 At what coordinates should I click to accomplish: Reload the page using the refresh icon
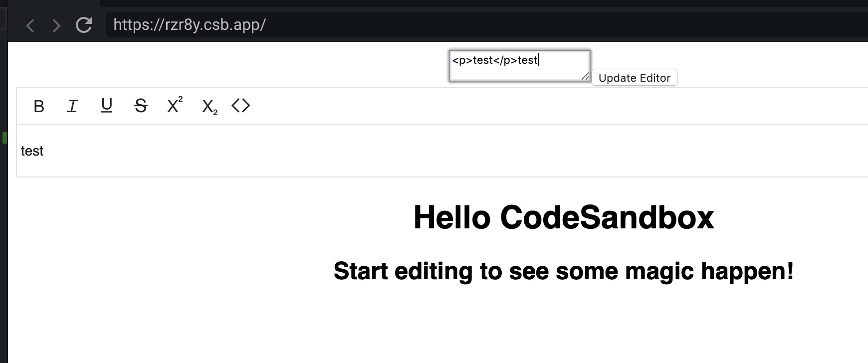click(x=84, y=24)
